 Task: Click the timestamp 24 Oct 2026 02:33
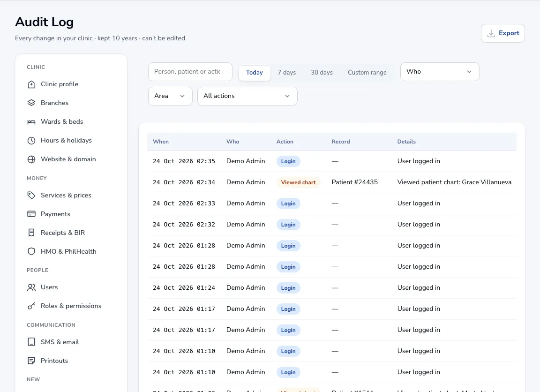[184, 204]
